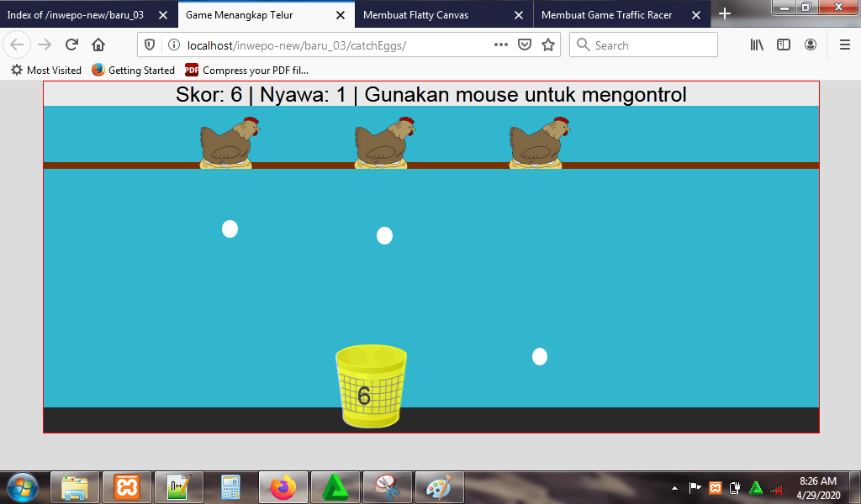
Task: Reload the current page
Action: [x=71, y=45]
